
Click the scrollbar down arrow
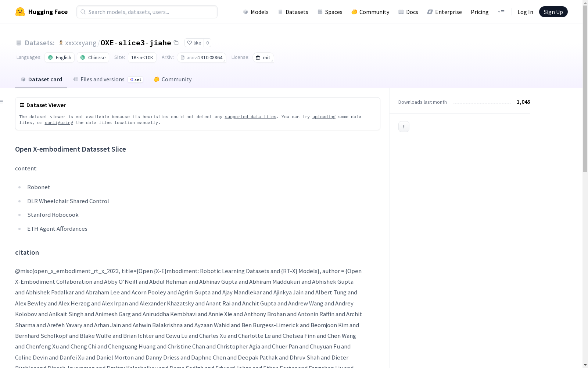(585, 365)
